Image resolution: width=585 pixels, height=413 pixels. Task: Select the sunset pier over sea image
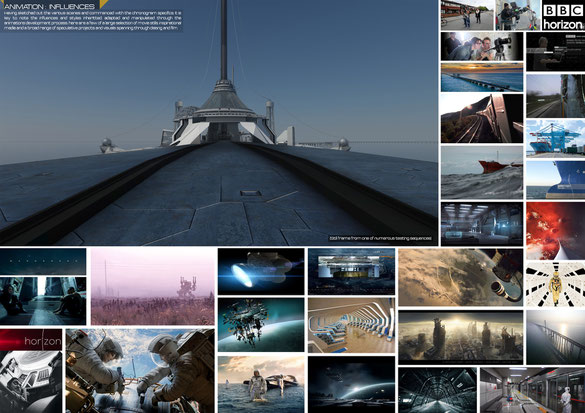tap(482, 77)
